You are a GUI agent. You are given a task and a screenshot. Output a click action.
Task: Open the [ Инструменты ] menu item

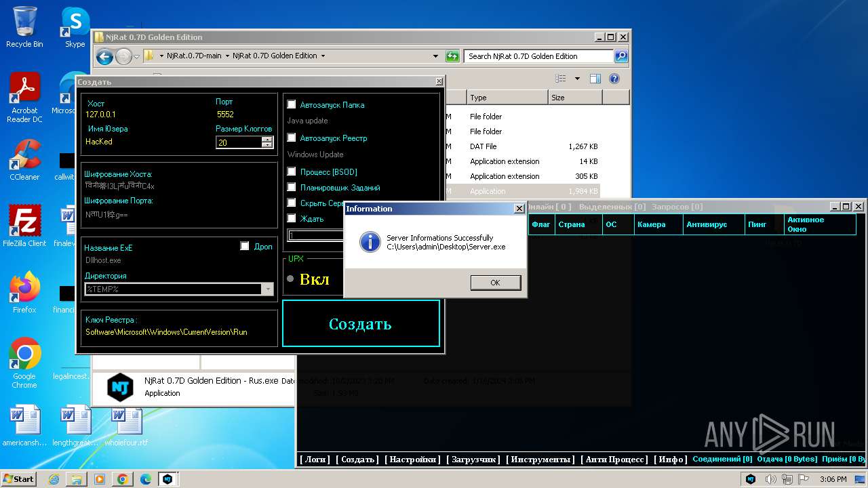[541, 460]
